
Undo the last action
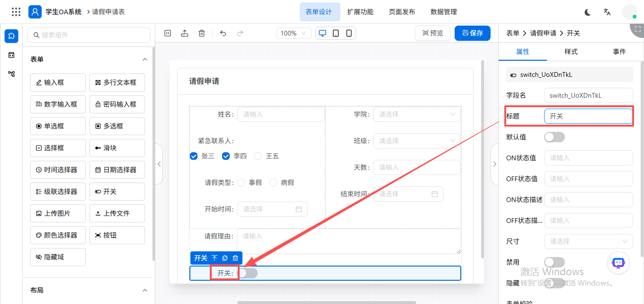[223, 33]
